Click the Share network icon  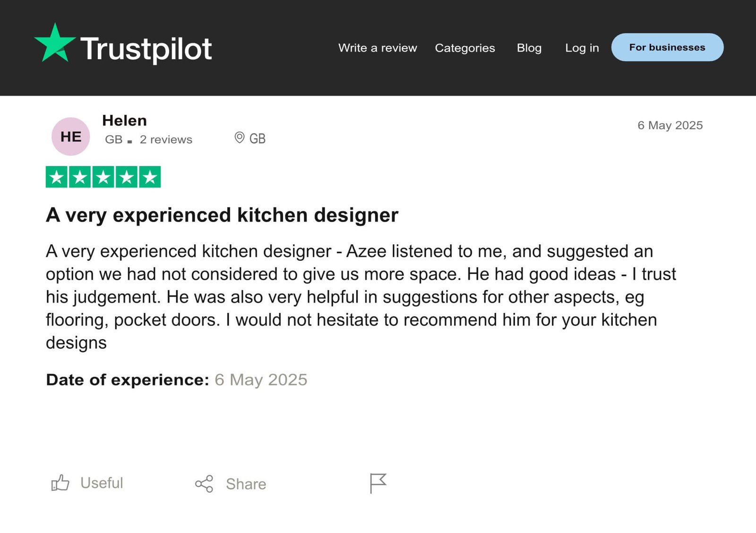pyautogui.click(x=204, y=484)
